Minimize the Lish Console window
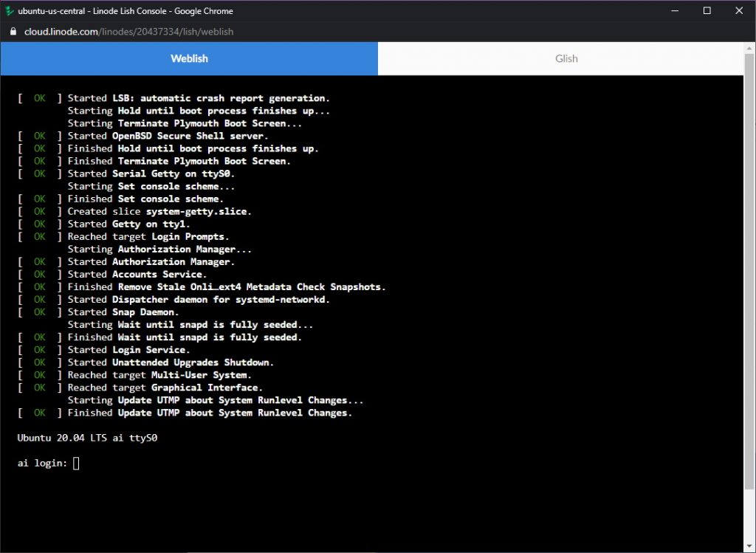The width and height of the screenshot is (756, 553). 675,10
